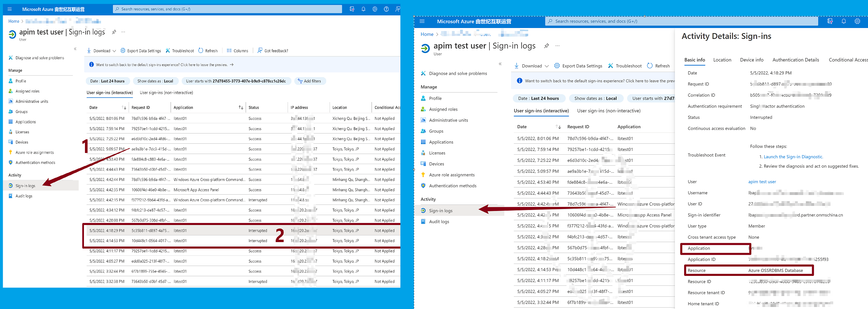Open the Location tab in Activity Details
Image resolution: width=868 pixels, height=309 pixels.
click(x=722, y=60)
